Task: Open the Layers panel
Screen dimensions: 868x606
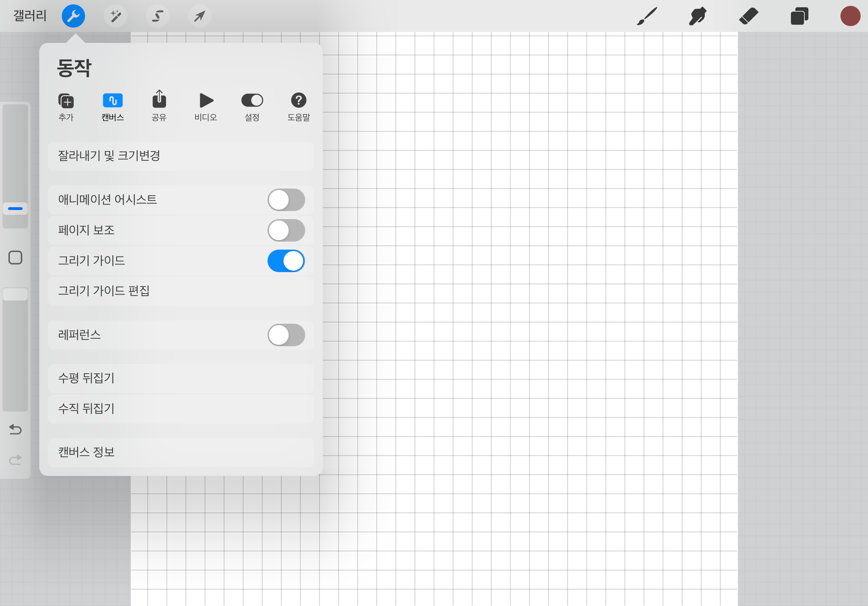Action: pyautogui.click(x=799, y=16)
